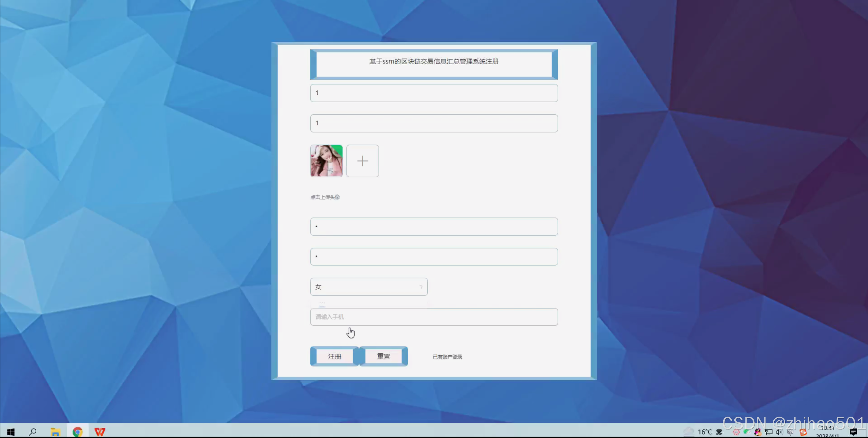Click the uploaded avatar photo thumbnail
Screen dimensions: 868x438
pos(326,161)
